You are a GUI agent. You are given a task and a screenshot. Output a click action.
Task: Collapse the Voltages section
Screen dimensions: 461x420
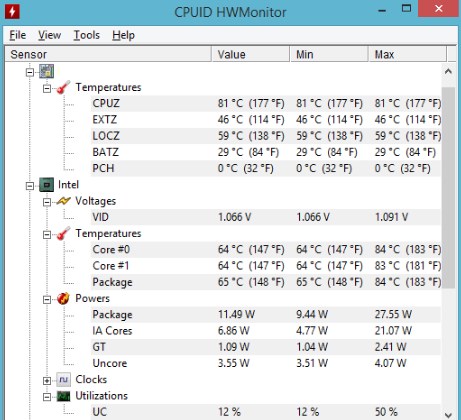pyautogui.click(x=47, y=202)
